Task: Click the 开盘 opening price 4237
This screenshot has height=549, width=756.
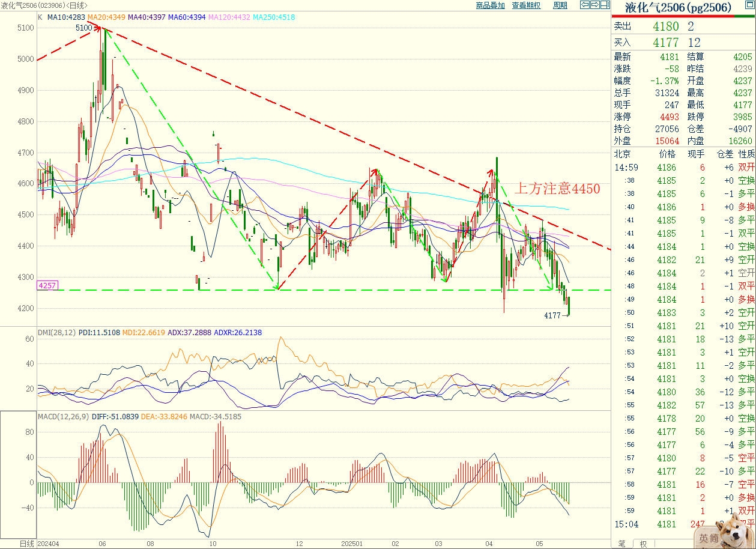Action: coord(742,81)
